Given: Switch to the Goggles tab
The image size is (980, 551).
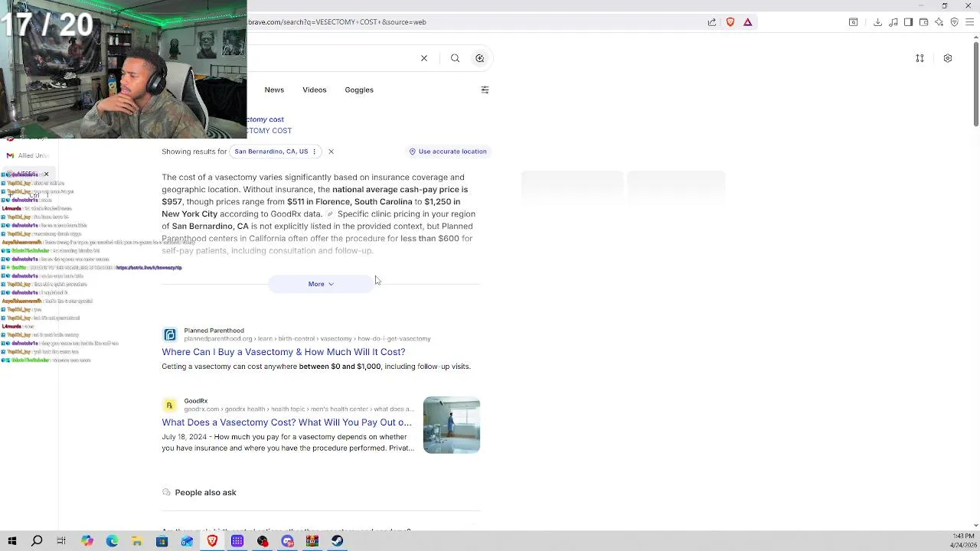Looking at the screenshot, I should [x=359, y=90].
